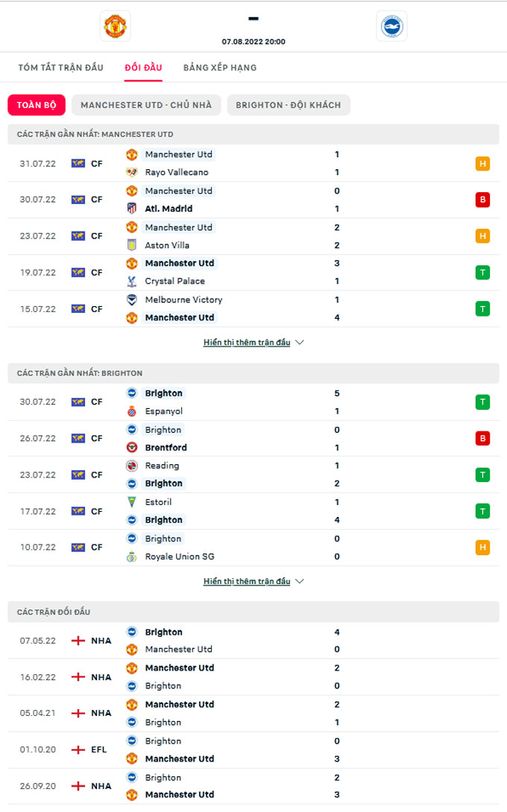Open Melbourne Victory match row
This screenshot has width=507, height=812.
(253, 308)
